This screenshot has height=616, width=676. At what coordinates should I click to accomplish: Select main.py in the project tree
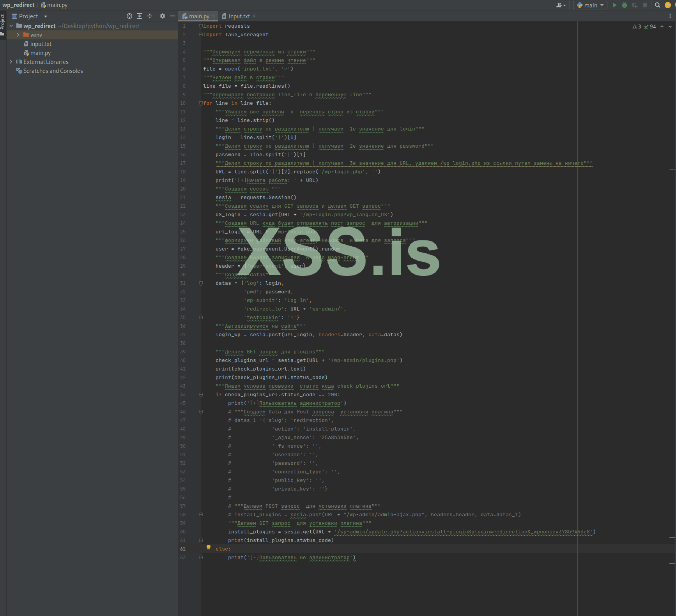40,53
